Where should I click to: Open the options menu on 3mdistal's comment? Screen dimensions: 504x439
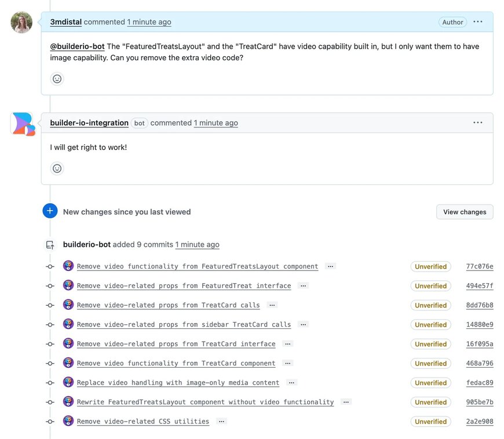click(477, 21)
